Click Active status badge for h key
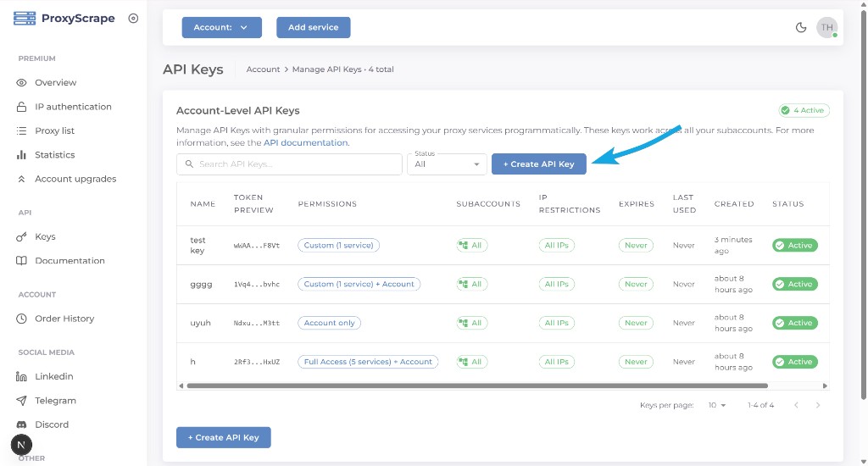 pyautogui.click(x=795, y=362)
